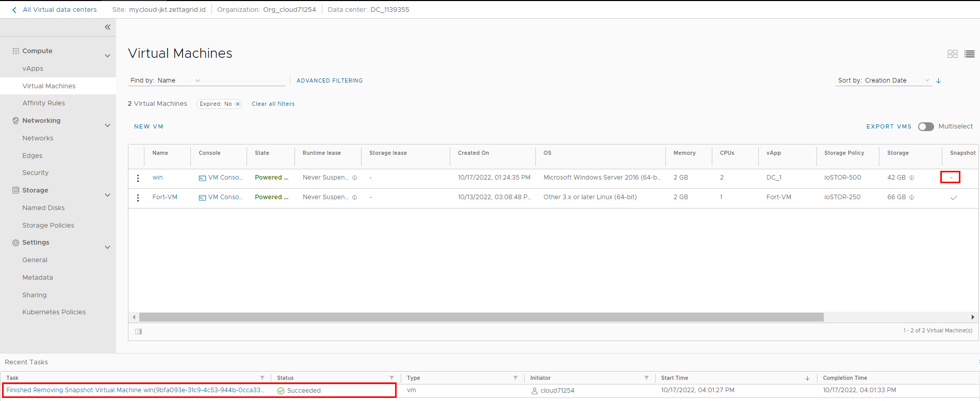This screenshot has width=980, height=401.
Task: Collapse the Compute section
Action: (x=107, y=56)
